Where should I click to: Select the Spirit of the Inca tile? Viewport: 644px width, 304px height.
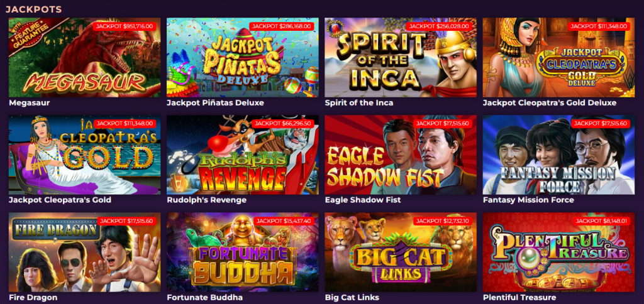point(401,57)
